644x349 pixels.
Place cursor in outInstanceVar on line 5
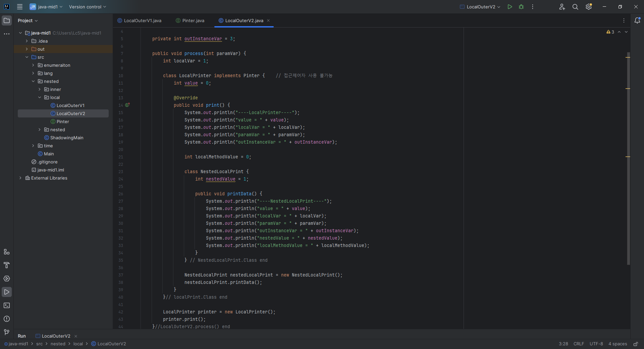point(203,39)
